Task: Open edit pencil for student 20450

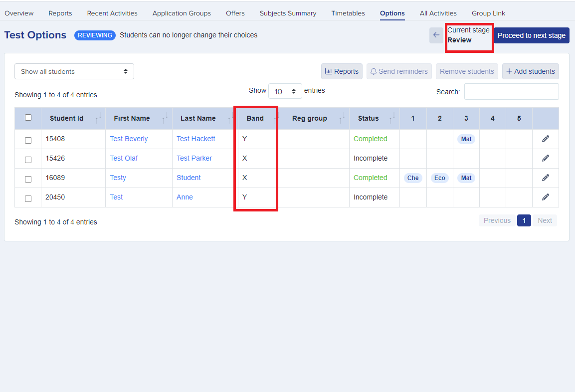Action: pyautogui.click(x=545, y=197)
